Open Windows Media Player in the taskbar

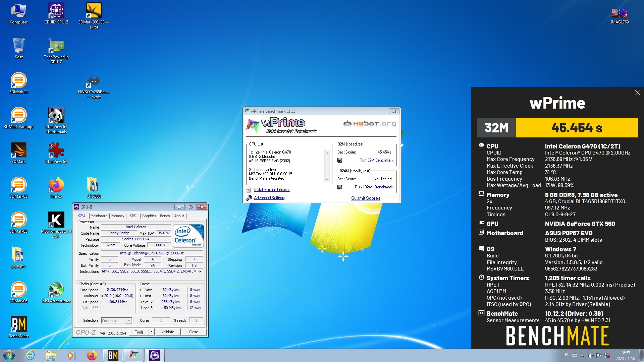point(71,355)
